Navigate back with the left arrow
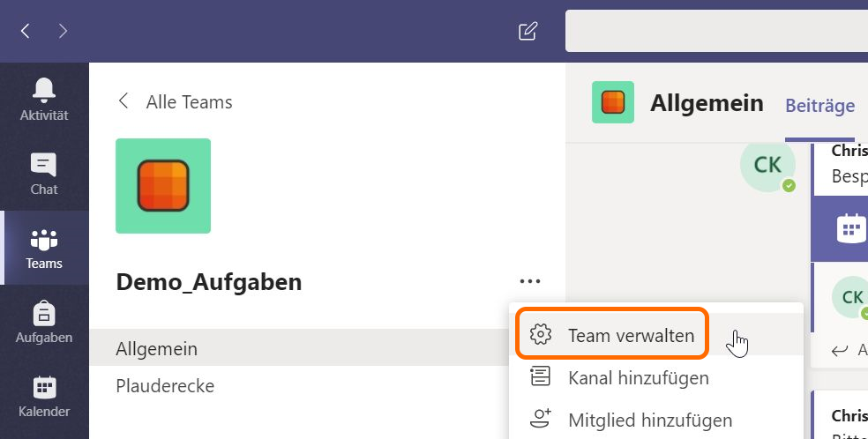 tap(26, 32)
